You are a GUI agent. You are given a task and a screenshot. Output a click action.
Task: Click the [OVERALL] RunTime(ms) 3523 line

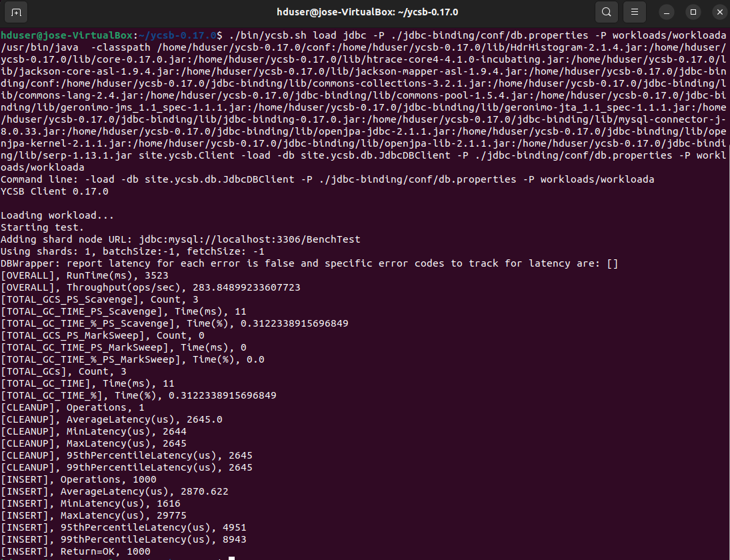point(84,275)
